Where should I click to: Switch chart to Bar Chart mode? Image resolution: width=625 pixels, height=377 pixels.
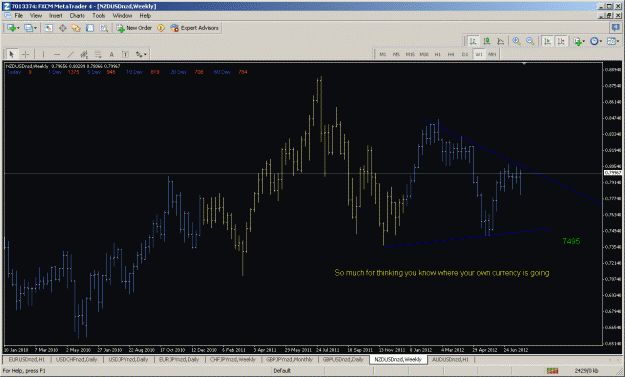tap(473, 41)
